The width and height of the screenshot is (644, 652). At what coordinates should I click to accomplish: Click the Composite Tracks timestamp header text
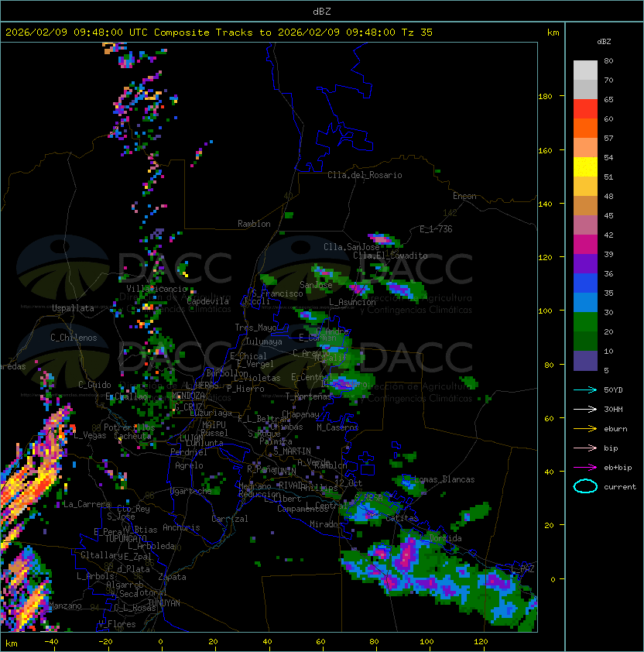click(x=219, y=33)
